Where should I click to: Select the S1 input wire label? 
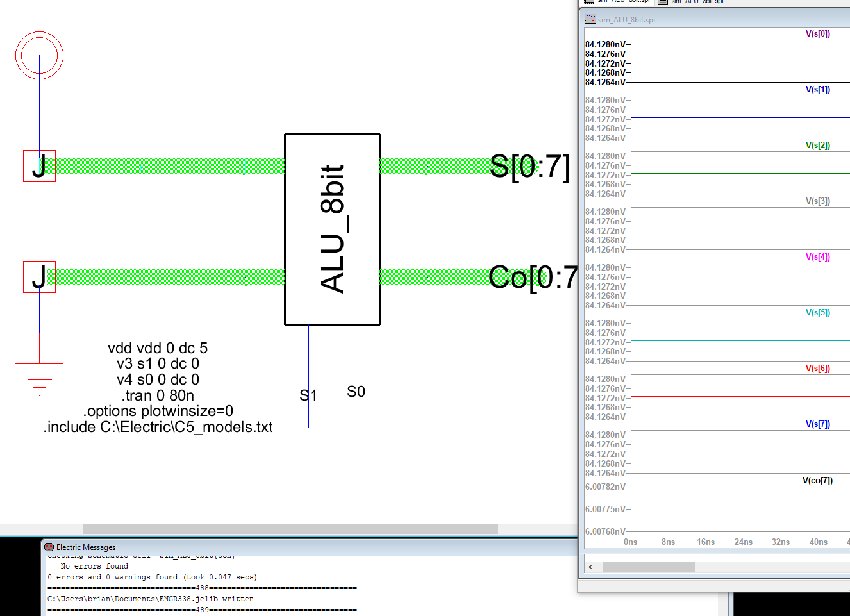pos(308,395)
